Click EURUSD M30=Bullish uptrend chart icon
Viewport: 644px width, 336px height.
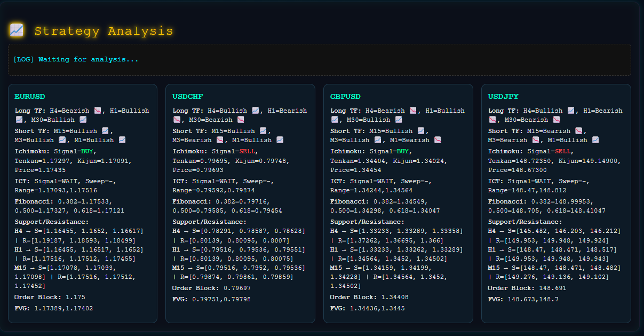point(83,120)
